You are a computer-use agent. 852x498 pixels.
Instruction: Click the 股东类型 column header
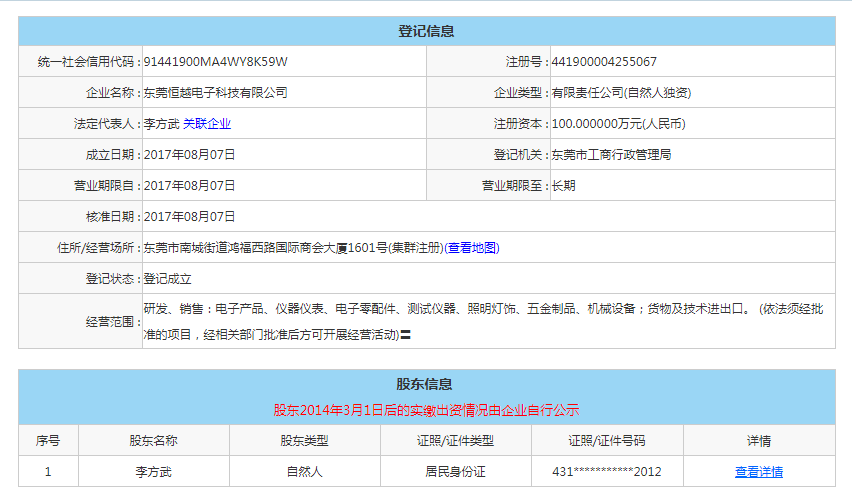pos(305,441)
